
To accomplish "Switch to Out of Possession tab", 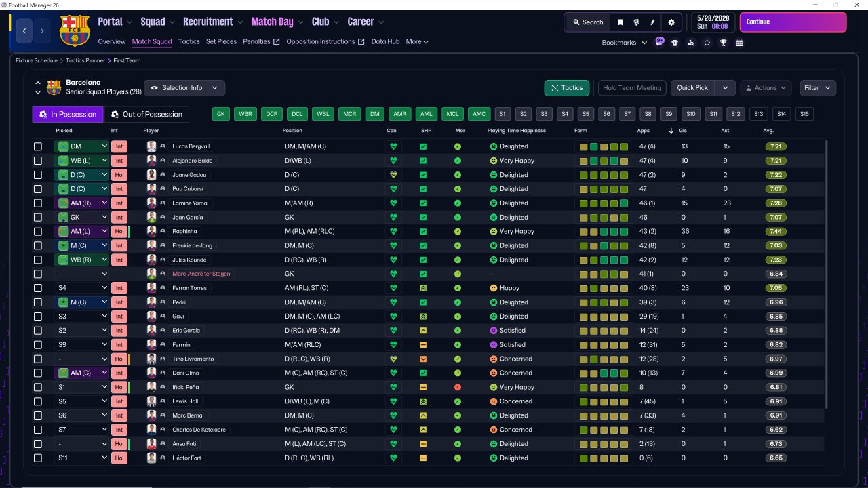I will click(146, 115).
